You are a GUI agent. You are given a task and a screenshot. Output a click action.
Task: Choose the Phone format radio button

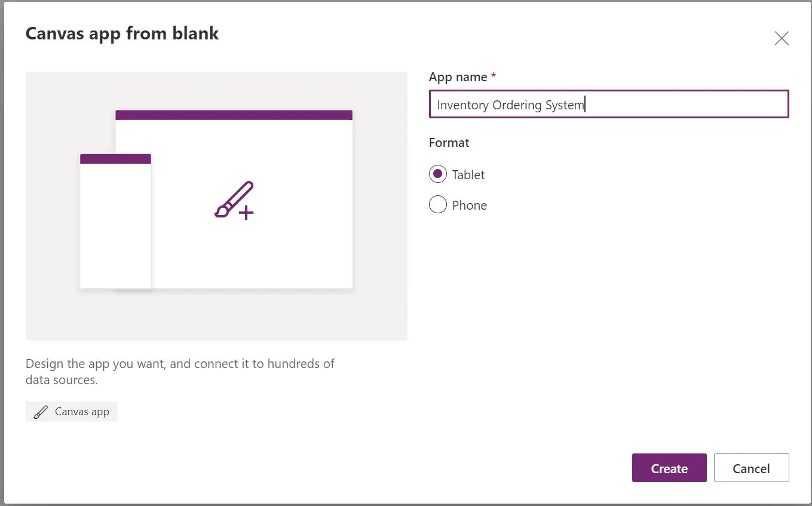tap(438, 205)
